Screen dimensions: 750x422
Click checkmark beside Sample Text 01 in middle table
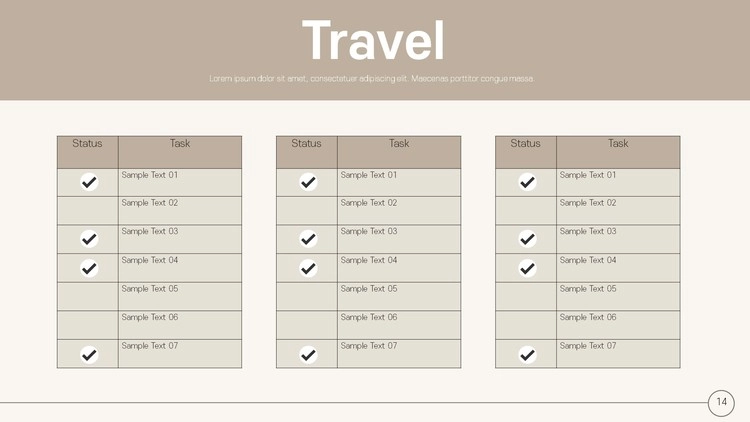pos(308,182)
